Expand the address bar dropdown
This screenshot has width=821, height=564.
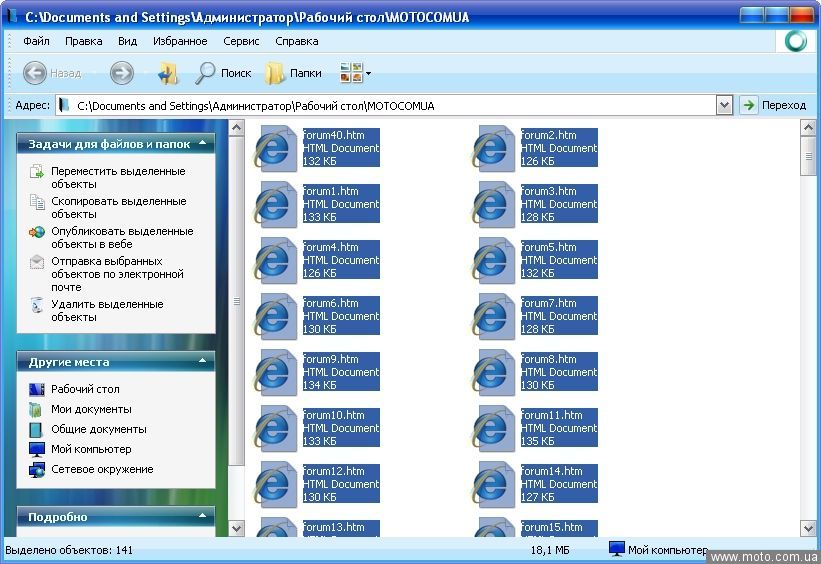coord(724,105)
